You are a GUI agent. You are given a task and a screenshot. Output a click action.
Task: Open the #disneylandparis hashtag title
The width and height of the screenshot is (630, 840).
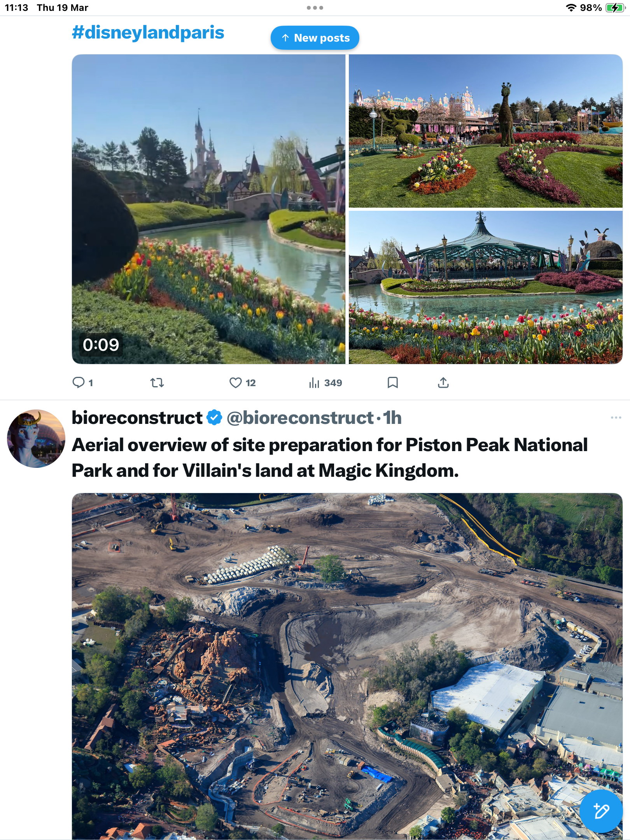[x=148, y=32]
